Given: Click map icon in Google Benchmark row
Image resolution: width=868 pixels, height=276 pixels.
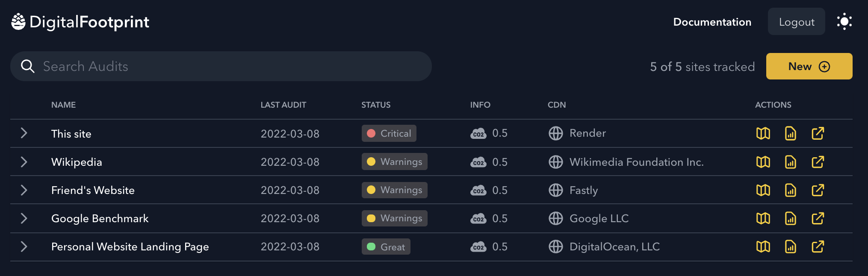Looking at the screenshot, I should click(763, 218).
